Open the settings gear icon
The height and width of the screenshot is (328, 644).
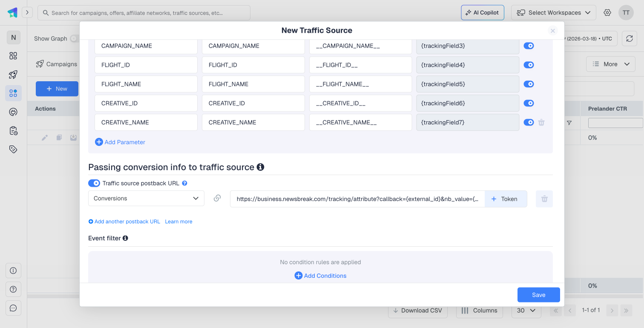pos(607,13)
